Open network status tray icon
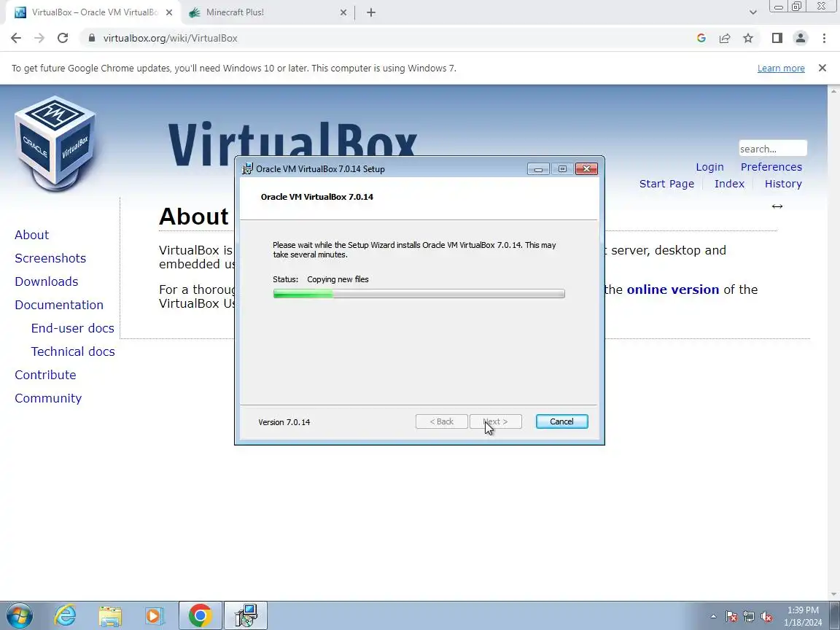 [749, 617]
